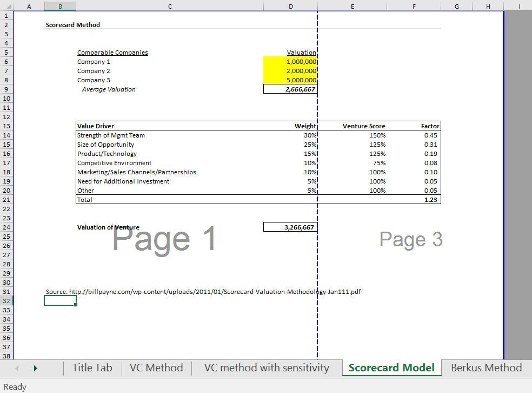Click the Total row label
The width and height of the screenshot is (532, 393).
point(84,199)
